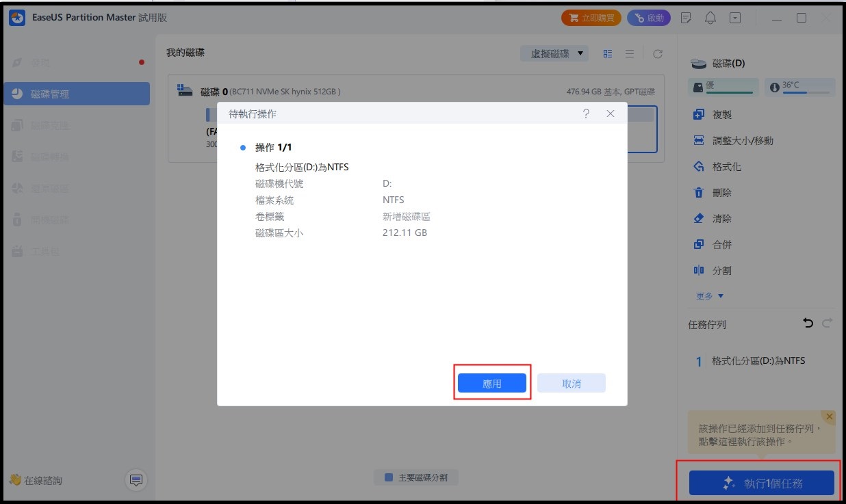Open the title bar dropdown menu icon
The height and width of the screenshot is (504, 846).
click(x=735, y=18)
